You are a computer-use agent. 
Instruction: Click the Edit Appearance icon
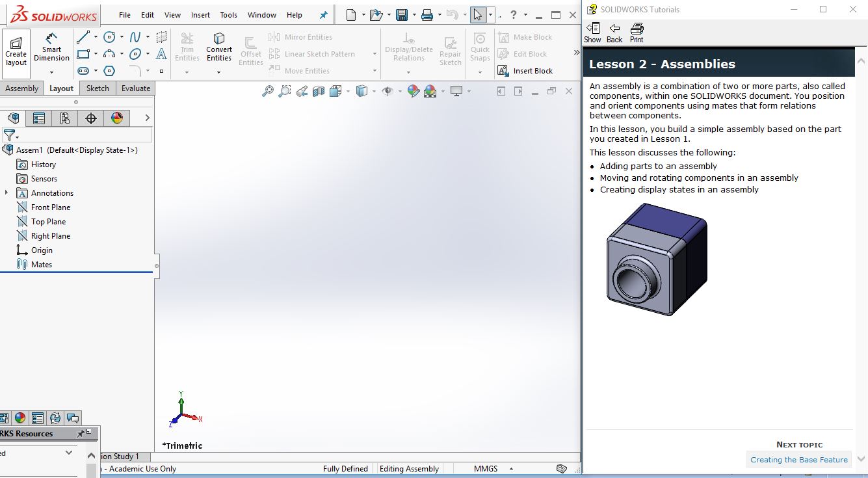click(413, 92)
